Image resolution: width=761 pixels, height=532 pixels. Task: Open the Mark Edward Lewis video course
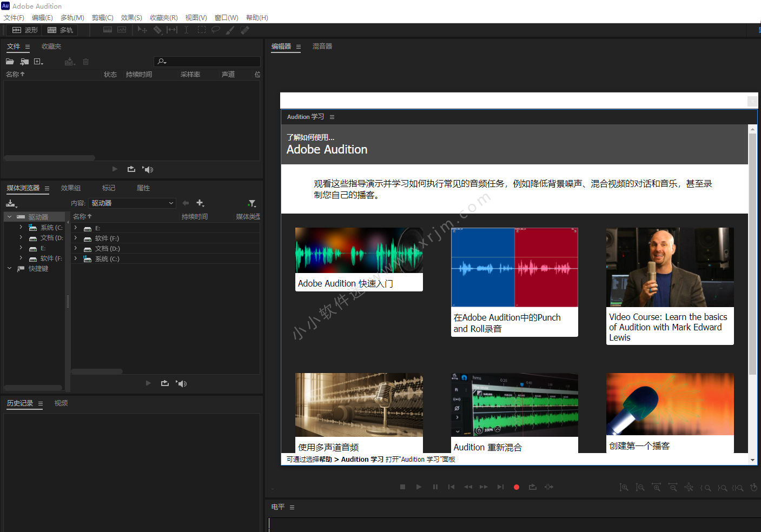point(670,286)
